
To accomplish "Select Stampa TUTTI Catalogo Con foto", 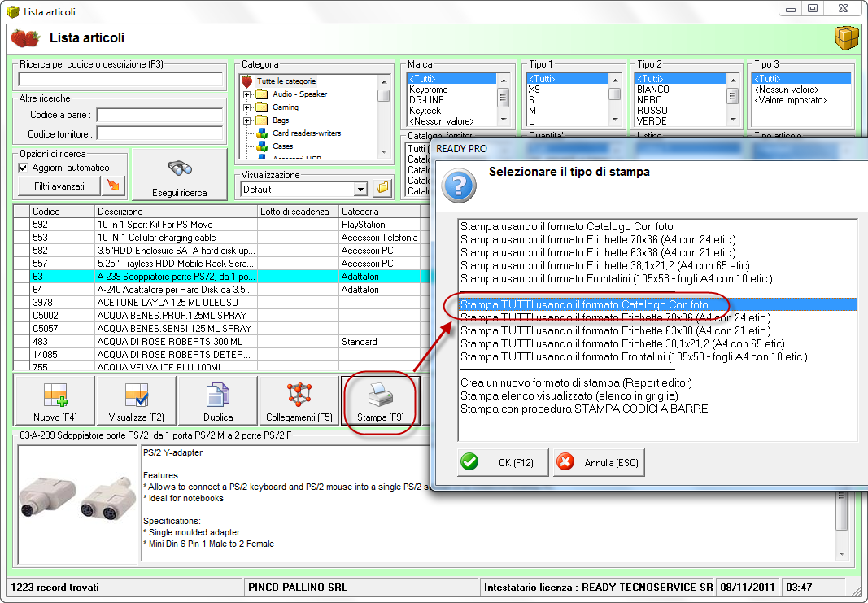I will (657, 304).
